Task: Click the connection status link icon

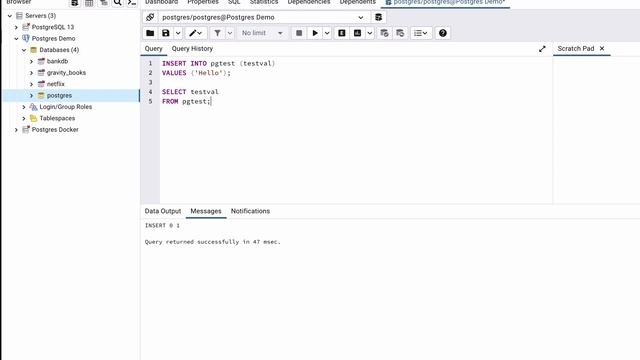Action: coord(150,17)
